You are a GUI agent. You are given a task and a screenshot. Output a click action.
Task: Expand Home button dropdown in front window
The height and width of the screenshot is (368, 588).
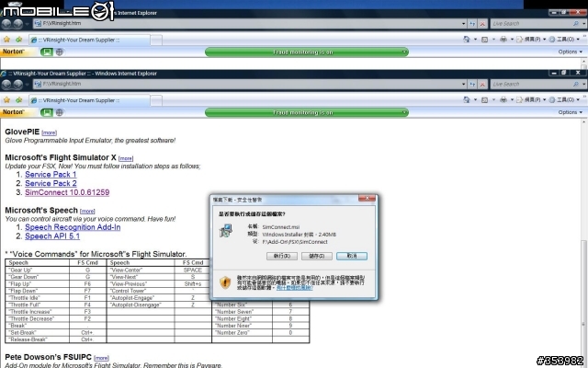[475, 100]
